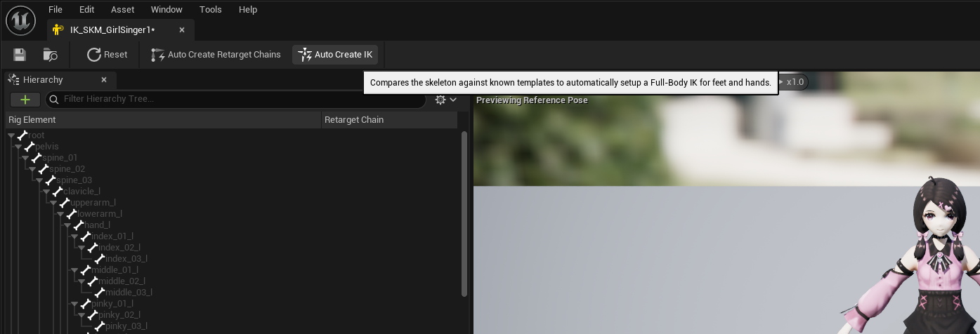This screenshot has height=334, width=980.
Task: Open the Tools menu
Action: (x=210, y=10)
